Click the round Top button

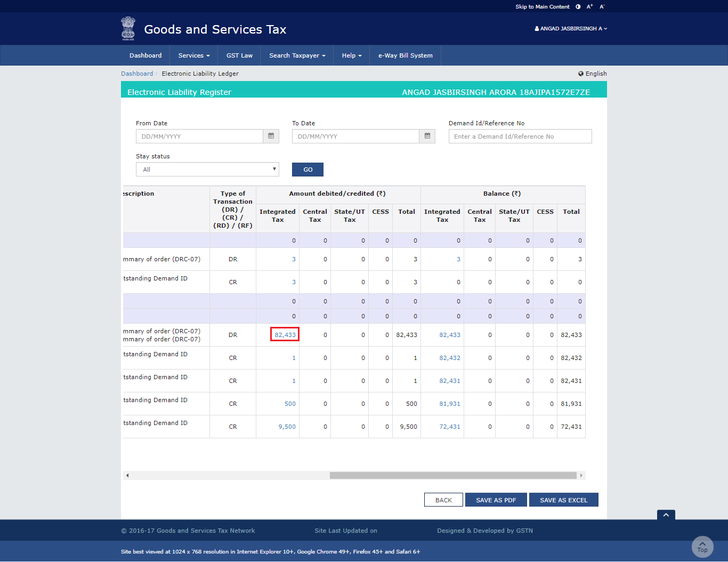tap(702, 547)
